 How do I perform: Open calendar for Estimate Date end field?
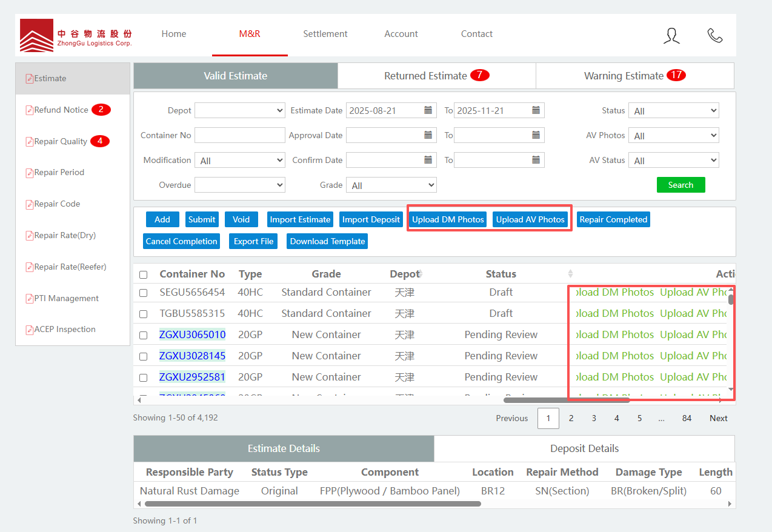pyautogui.click(x=536, y=110)
